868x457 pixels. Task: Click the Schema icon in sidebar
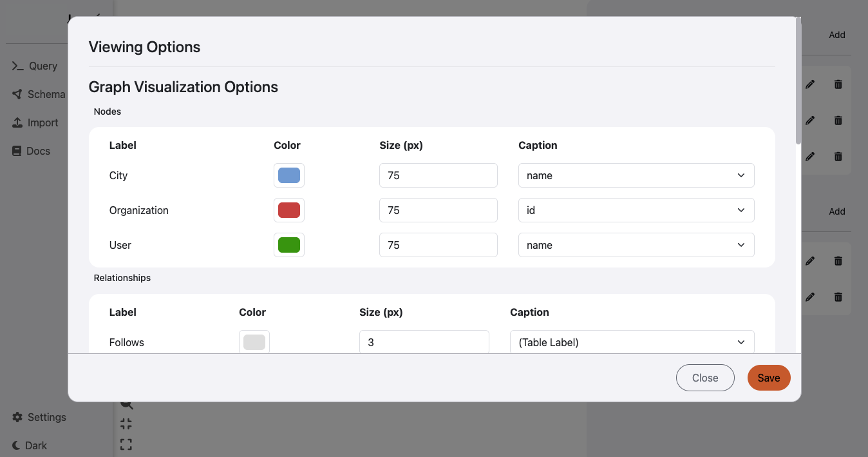pyautogui.click(x=17, y=94)
